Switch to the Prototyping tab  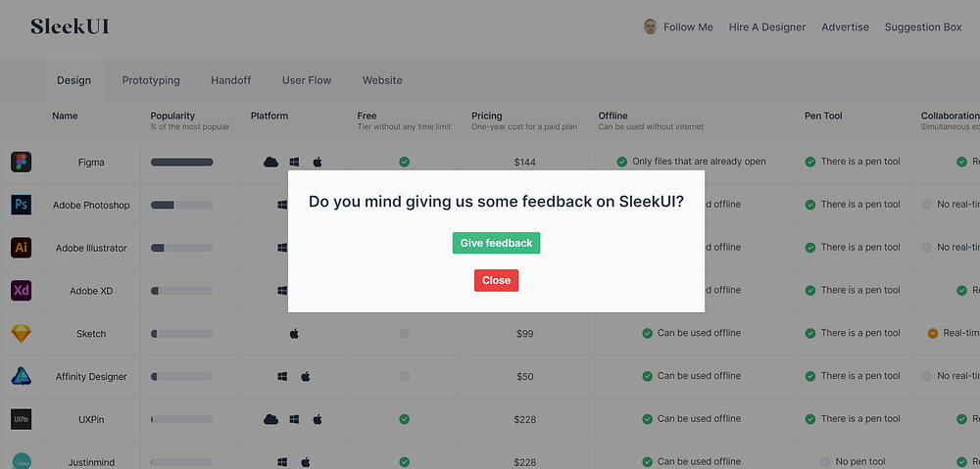coord(151,80)
